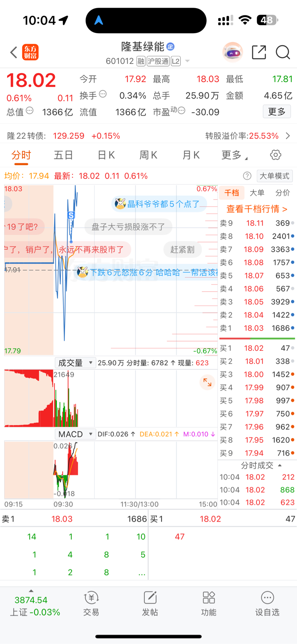Tap 买8 row at 17.95
Viewport: 297px width, 644px height.
click(x=257, y=440)
